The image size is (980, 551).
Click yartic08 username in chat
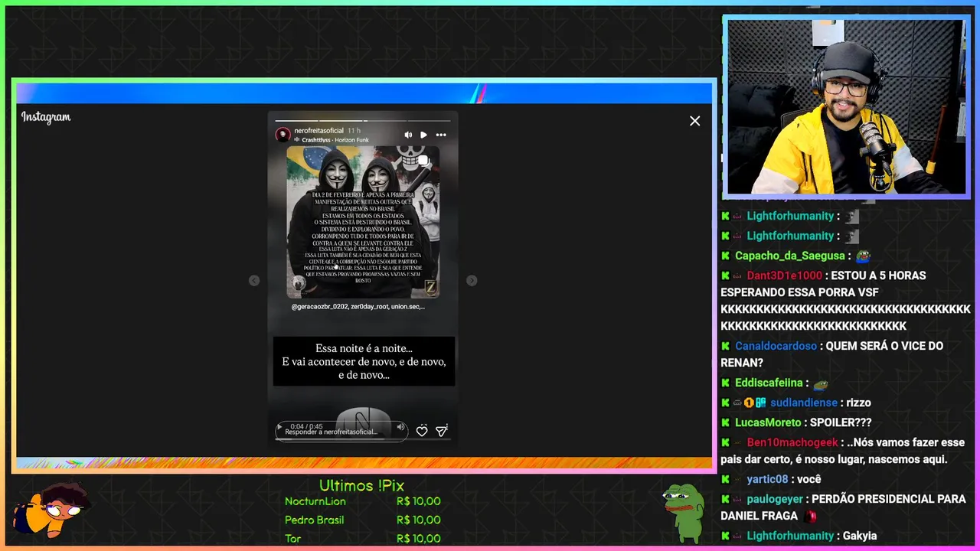(767, 479)
